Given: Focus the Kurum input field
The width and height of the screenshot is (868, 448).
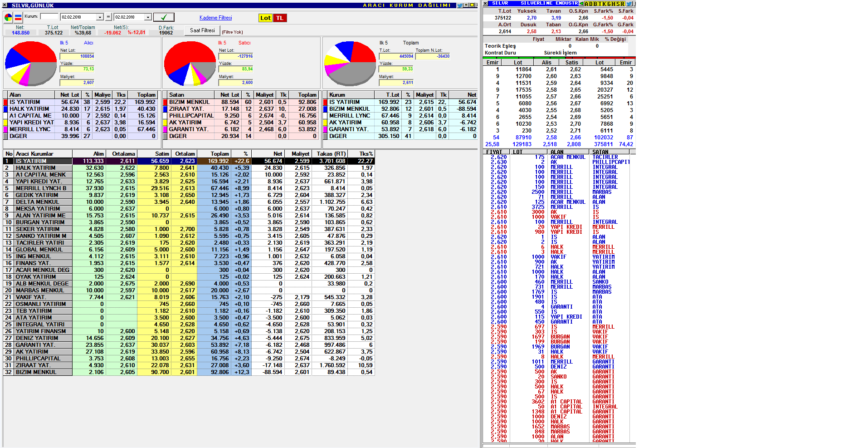Looking at the screenshot, I should (49, 16).
